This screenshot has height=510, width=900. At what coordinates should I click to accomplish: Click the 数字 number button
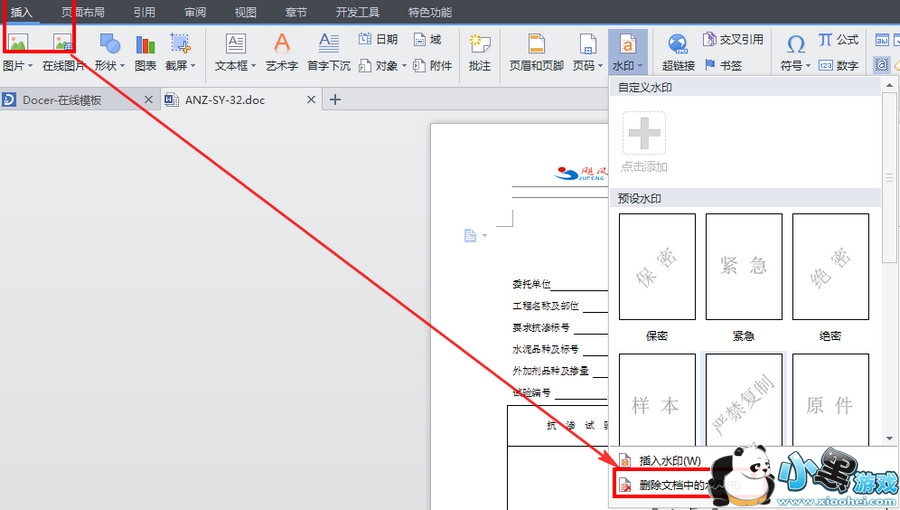838,65
